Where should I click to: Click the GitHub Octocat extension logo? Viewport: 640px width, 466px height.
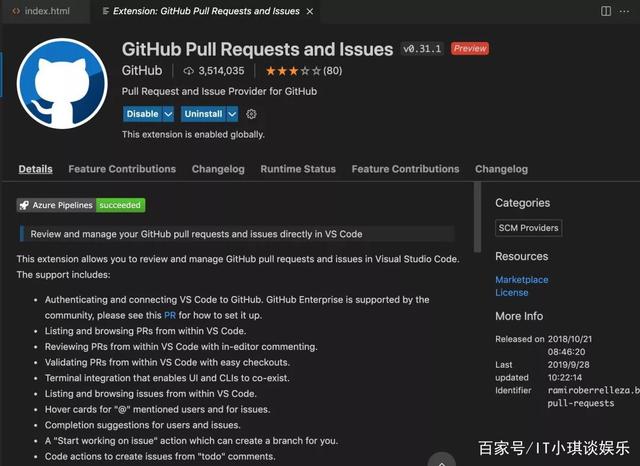pos(62,84)
